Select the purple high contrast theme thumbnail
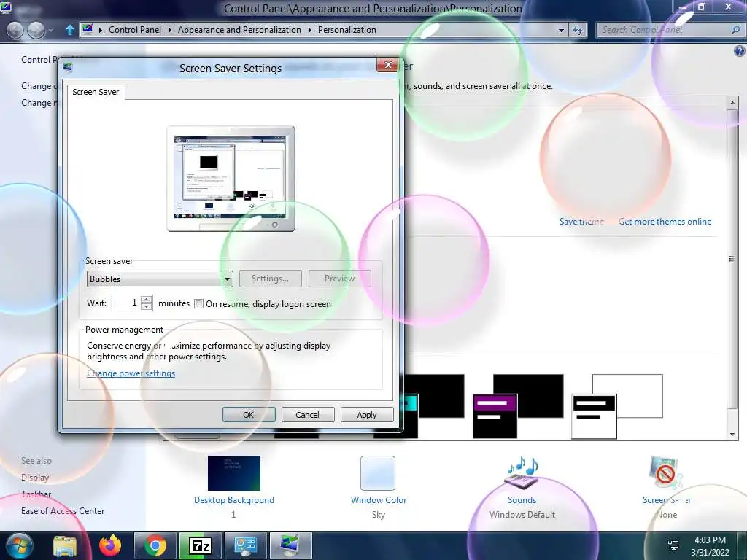This screenshot has height=560, width=747. pyautogui.click(x=518, y=406)
